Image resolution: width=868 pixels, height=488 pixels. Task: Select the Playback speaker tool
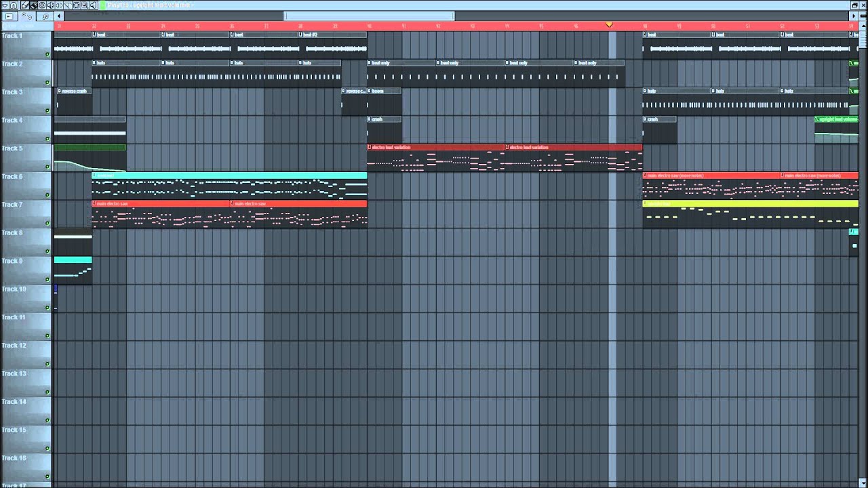pyautogui.click(x=93, y=5)
